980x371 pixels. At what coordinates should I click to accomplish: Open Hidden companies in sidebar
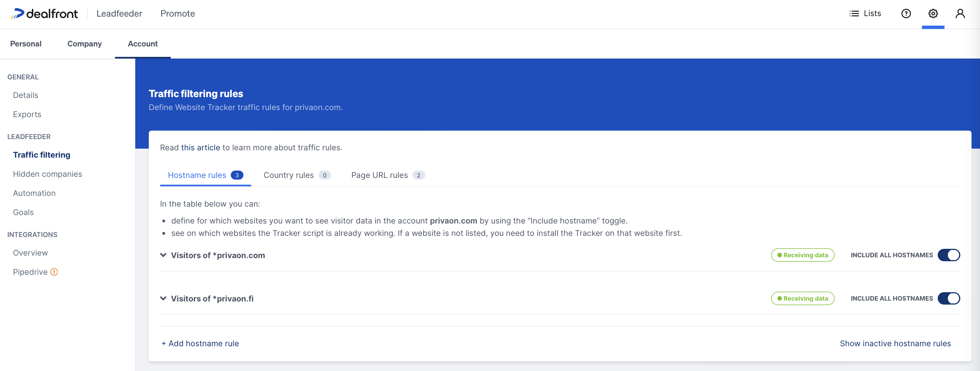tap(48, 174)
